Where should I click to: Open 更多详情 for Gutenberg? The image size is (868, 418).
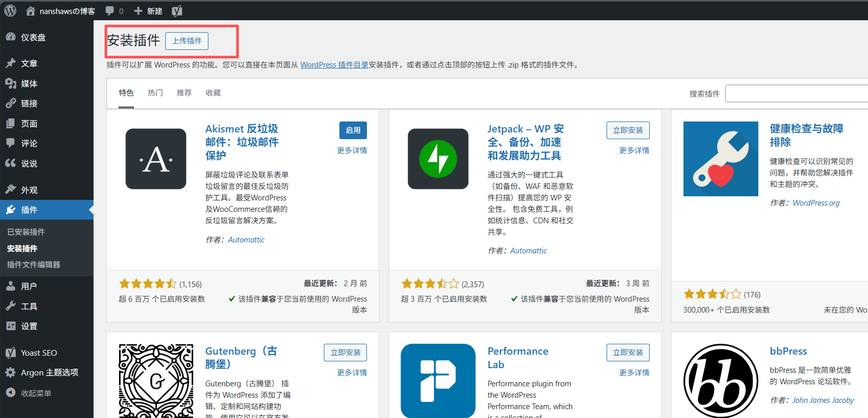pyautogui.click(x=352, y=373)
